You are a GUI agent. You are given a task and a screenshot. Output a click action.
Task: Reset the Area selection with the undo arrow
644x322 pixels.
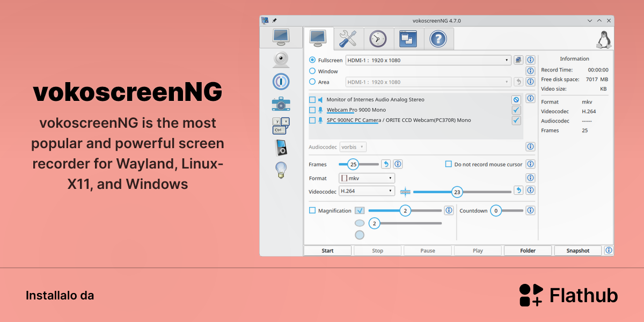pos(518,82)
